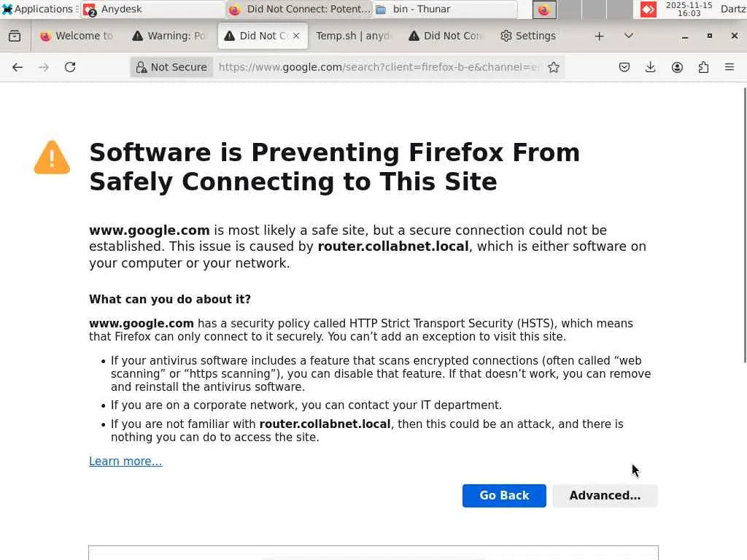Viewport: 747px width, 560px height.
Task: Click the Firefox View icon
Action: click(15, 36)
